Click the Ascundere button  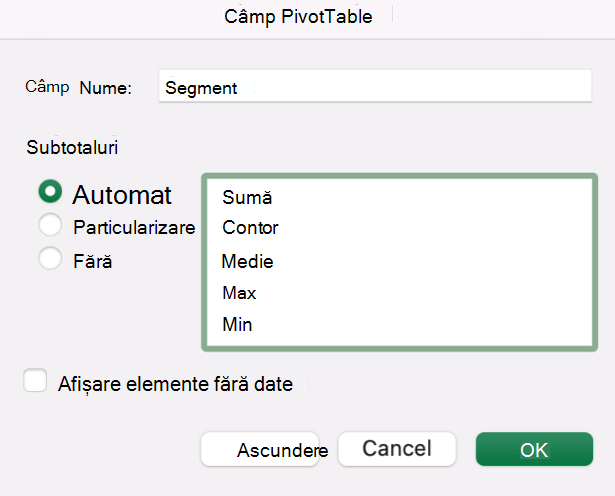pyautogui.click(x=260, y=449)
